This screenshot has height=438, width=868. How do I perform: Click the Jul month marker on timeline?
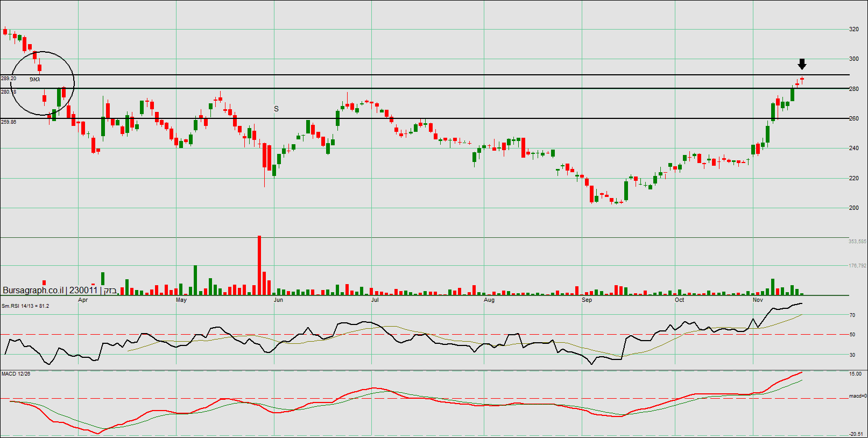375,300
